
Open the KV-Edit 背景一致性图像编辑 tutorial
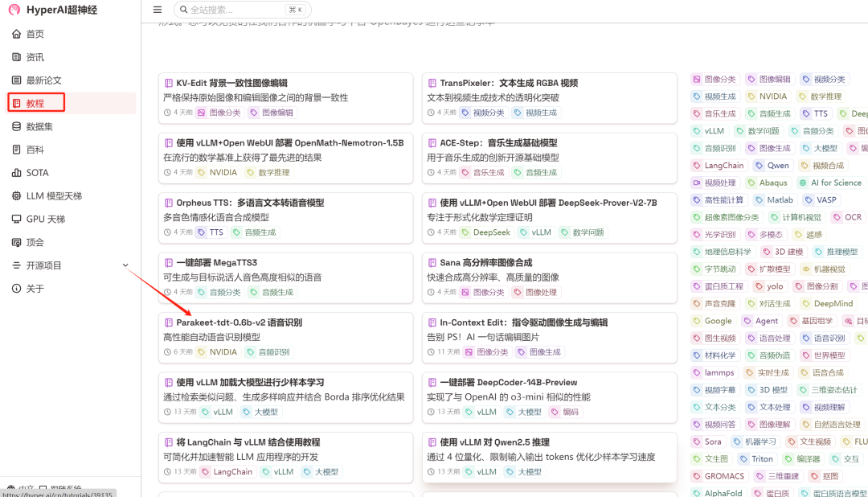click(x=231, y=83)
